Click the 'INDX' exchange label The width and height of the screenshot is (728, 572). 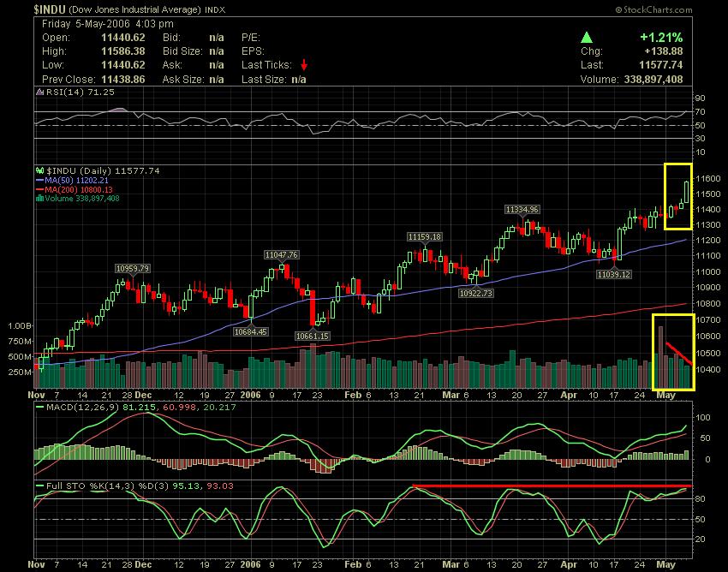[x=215, y=9]
